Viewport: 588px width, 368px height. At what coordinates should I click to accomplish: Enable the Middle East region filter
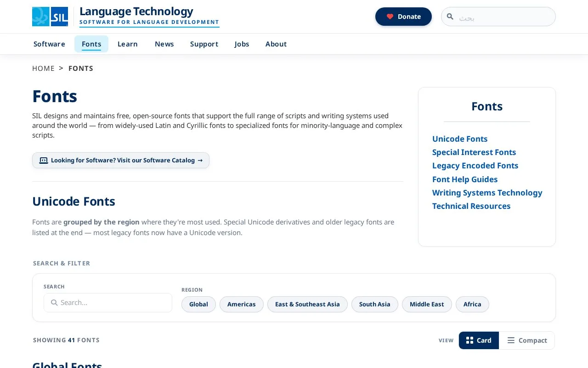point(427,304)
